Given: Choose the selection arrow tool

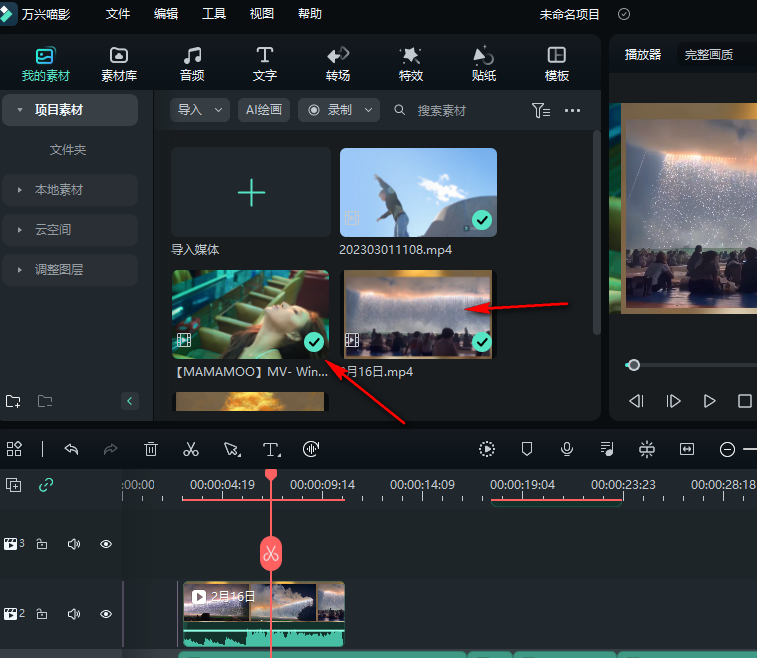Looking at the screenshot, I should [232, 449].
